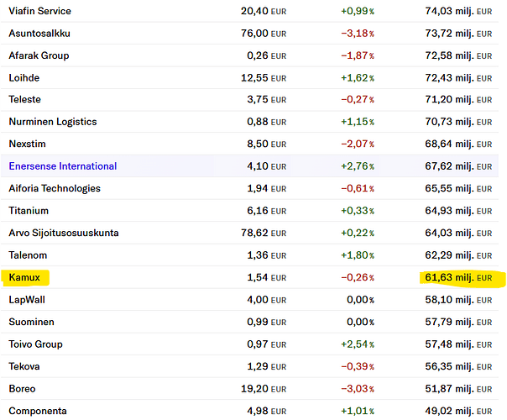
Task: Select Toivo Group change +2,54%
Action: point(358,344)
